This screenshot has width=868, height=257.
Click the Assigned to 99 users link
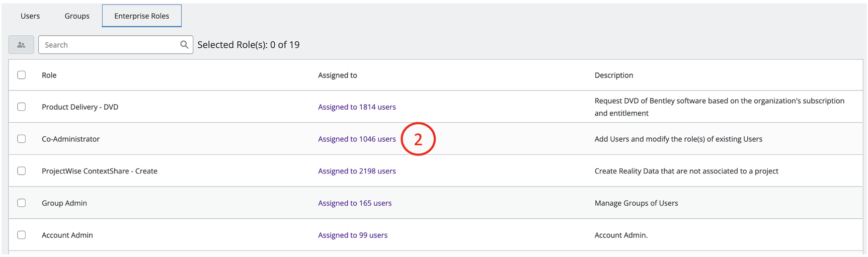coord(353,235)
